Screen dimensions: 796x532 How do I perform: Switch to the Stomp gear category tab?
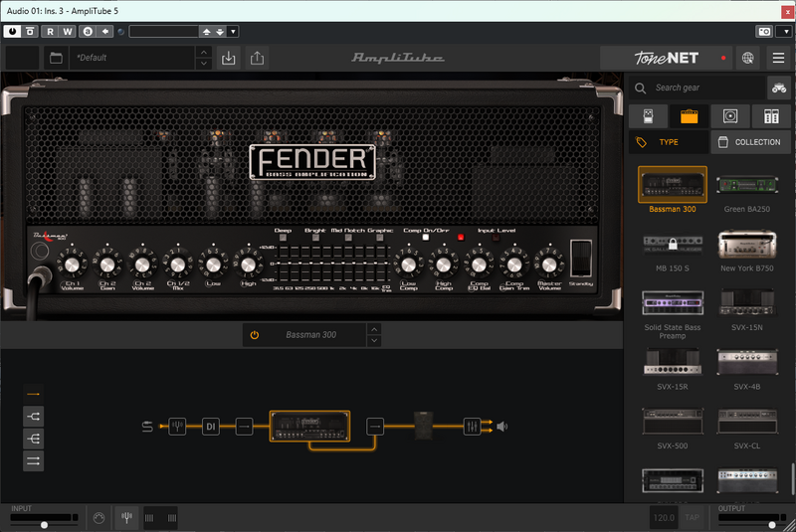649,116
